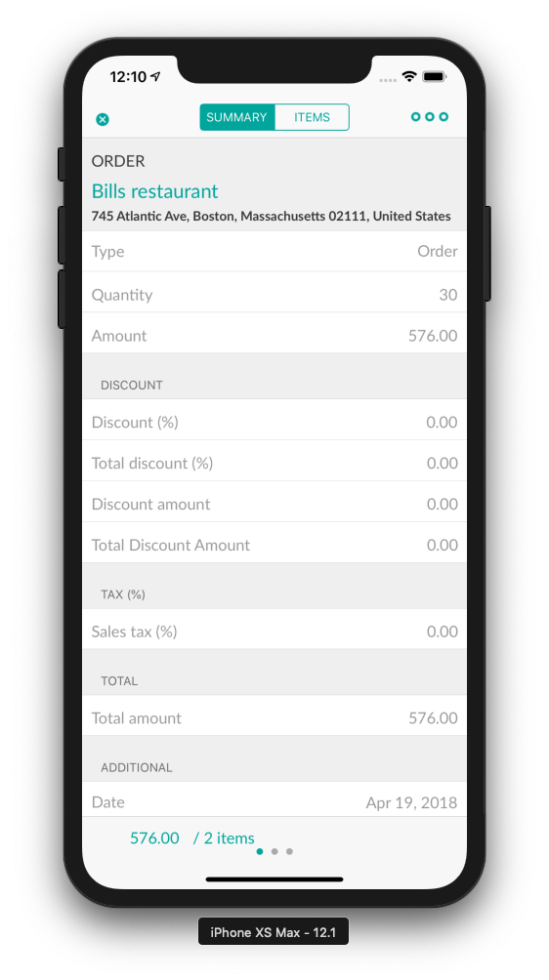Open the Date row showing Apr 19, 2018
The width and height of the screenshot is (549, 980).
click(274, 801)
